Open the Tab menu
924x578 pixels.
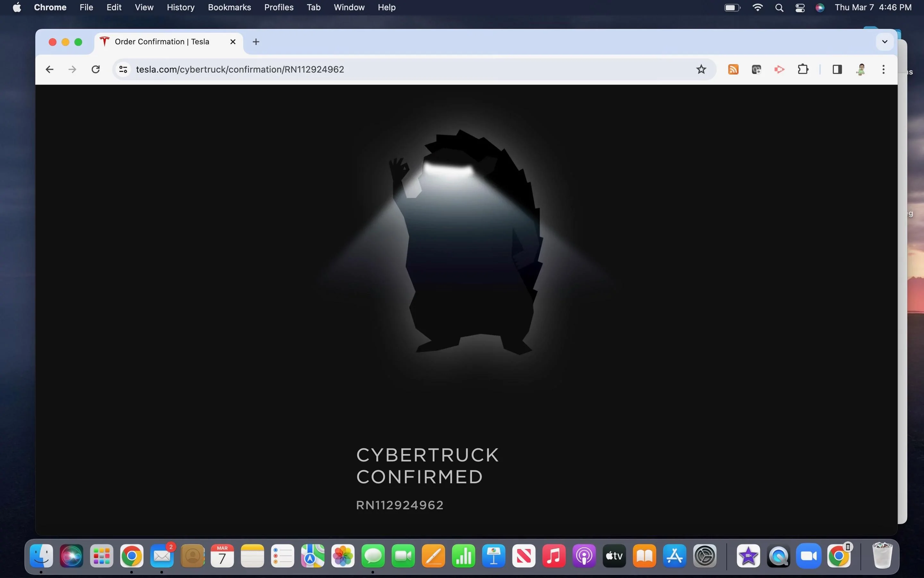point(313,7)
